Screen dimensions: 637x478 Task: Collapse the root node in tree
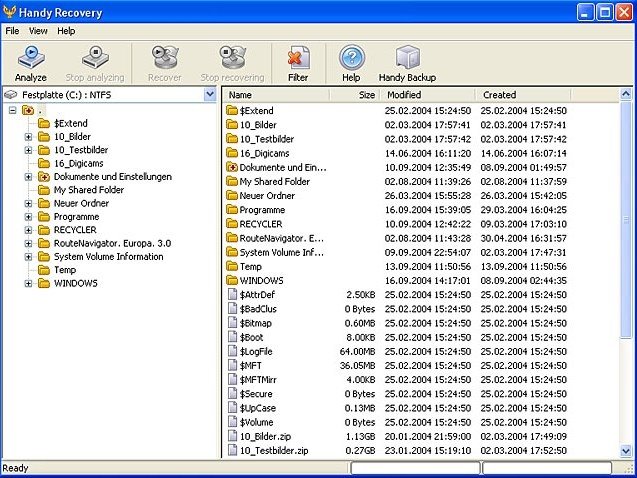[13, 110]
